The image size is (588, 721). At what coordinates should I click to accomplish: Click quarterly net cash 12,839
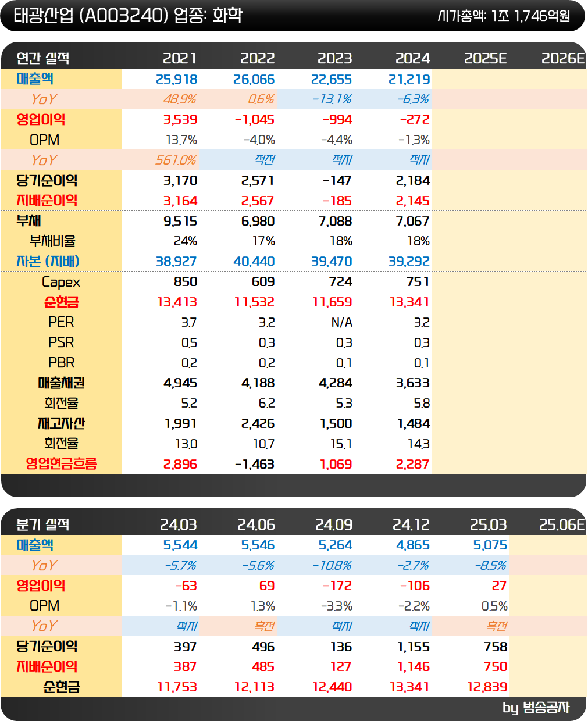(x=487, y=687)
